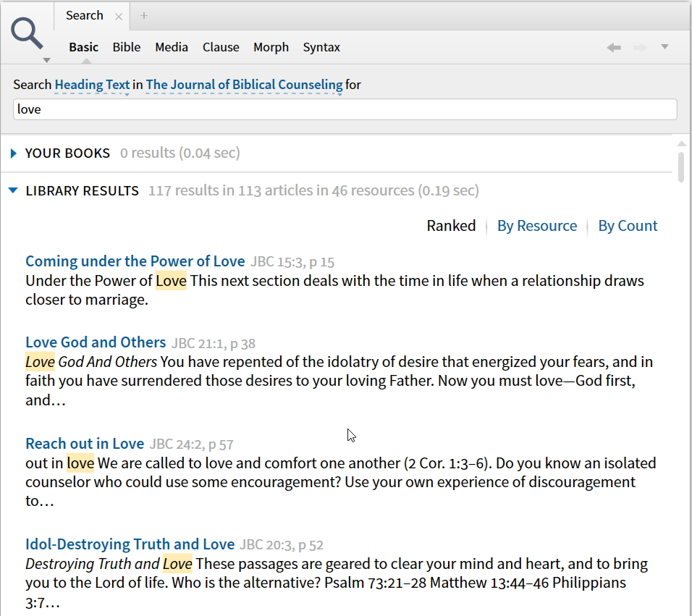The height and width of the screenshot is (616, 692).
Task: Expand the YOUR BOOKS section
Action: point(13,153)
